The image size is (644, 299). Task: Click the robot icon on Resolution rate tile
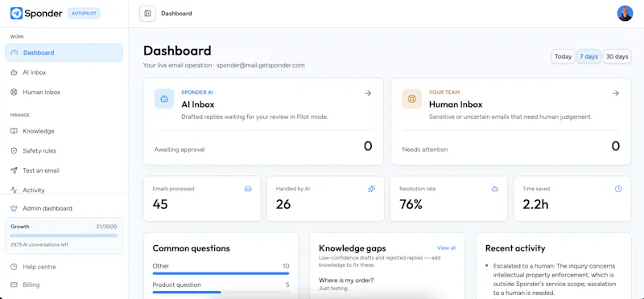click(495, 189)
